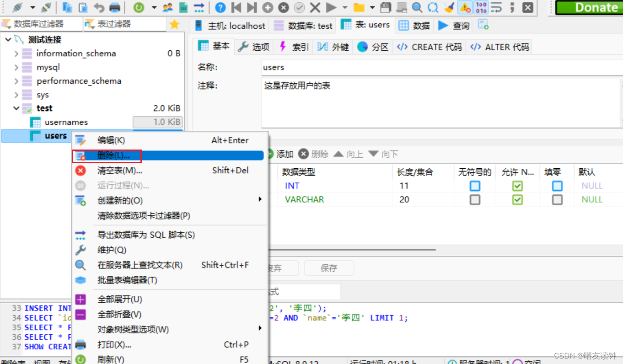Click the clipboard paste icon
This screenshot has height=364, width=623.
(82, 7)
